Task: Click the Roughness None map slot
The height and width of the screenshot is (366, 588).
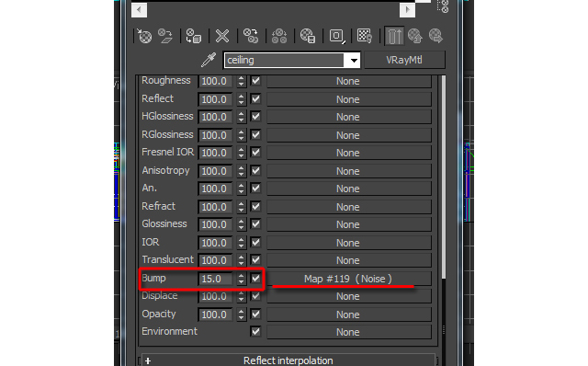Action: [x=349, y=81]
